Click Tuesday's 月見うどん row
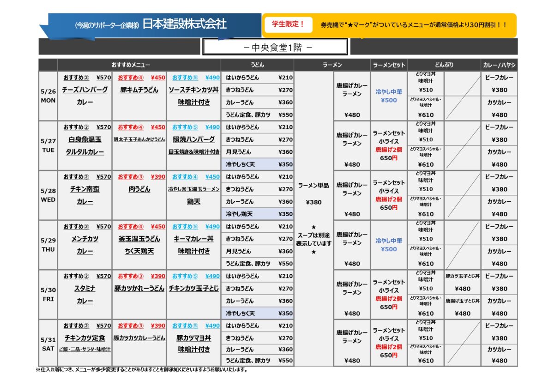Screen dimensions: 554x392 pos(258,152)
